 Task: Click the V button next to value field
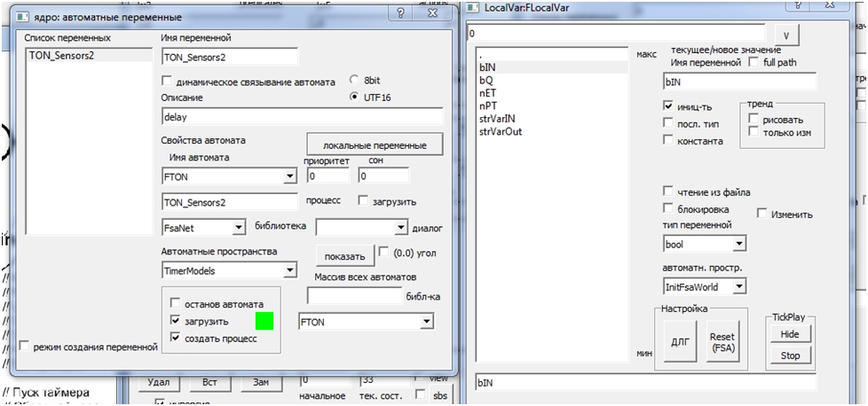click(786, 35)
